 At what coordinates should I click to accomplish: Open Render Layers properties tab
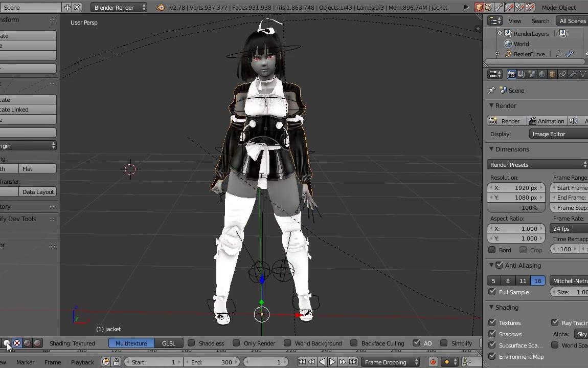click(522, 74)
